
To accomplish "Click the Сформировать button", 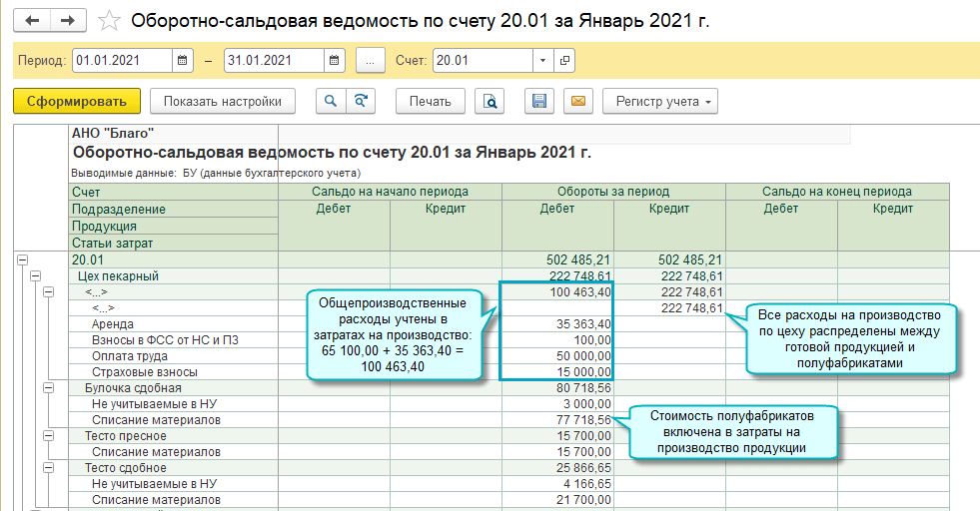I will tap(77, 101).
